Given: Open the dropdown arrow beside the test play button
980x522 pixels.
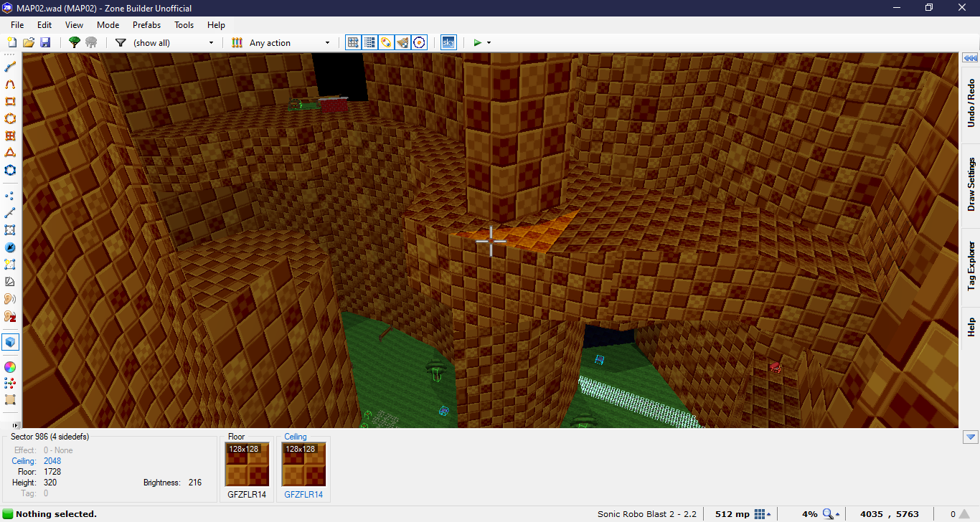Looking at the screenshot, I should point(489,42).
